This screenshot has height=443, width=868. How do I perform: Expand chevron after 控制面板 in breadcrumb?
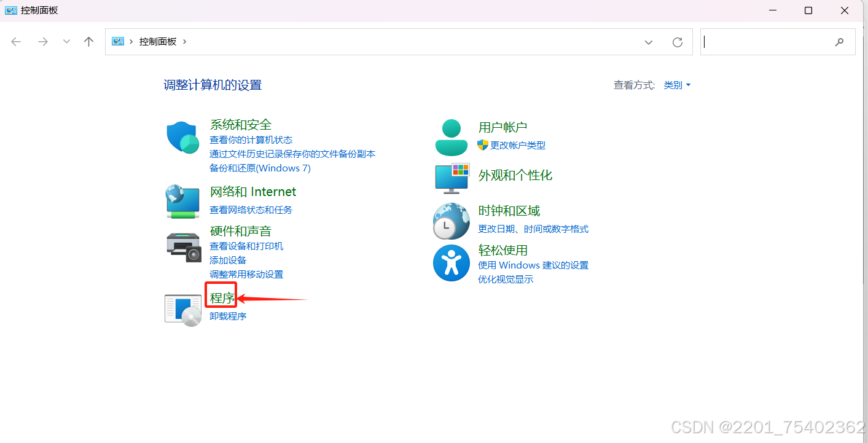click(x=184, y=42)
